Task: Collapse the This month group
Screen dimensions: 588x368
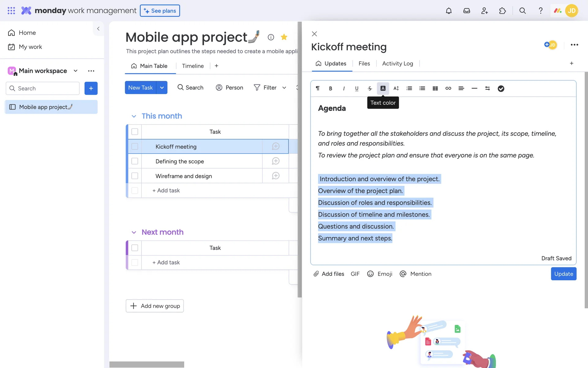Action: [x=134, y=116]
